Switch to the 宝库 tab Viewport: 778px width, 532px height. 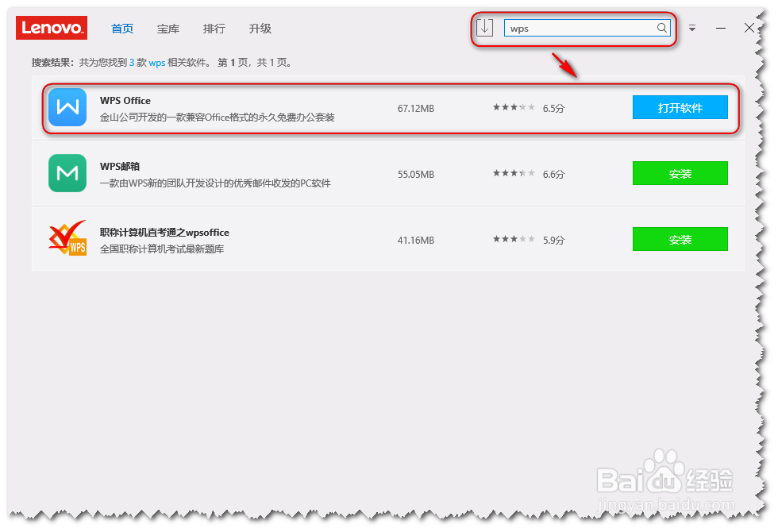[x=168, y=28]
